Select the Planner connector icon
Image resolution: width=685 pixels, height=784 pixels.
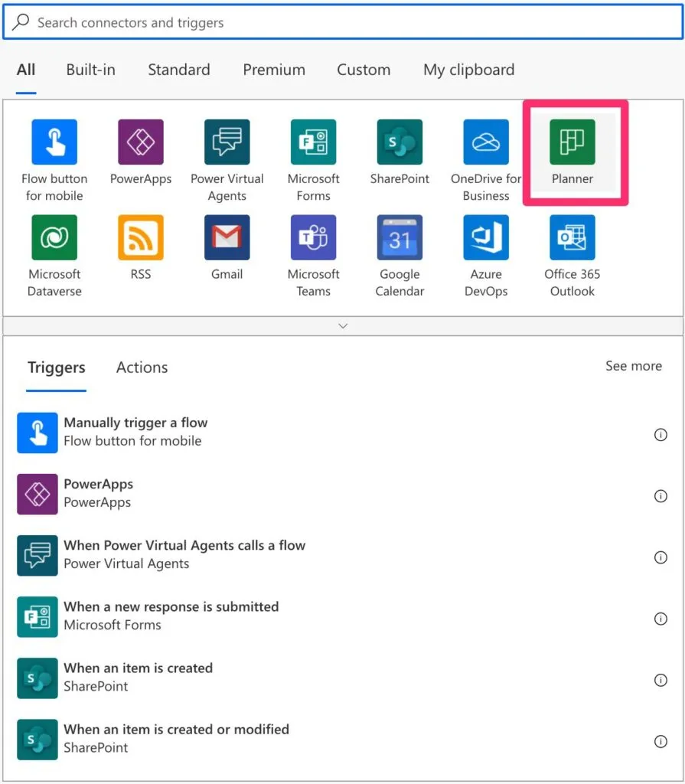tap(572, 142)
